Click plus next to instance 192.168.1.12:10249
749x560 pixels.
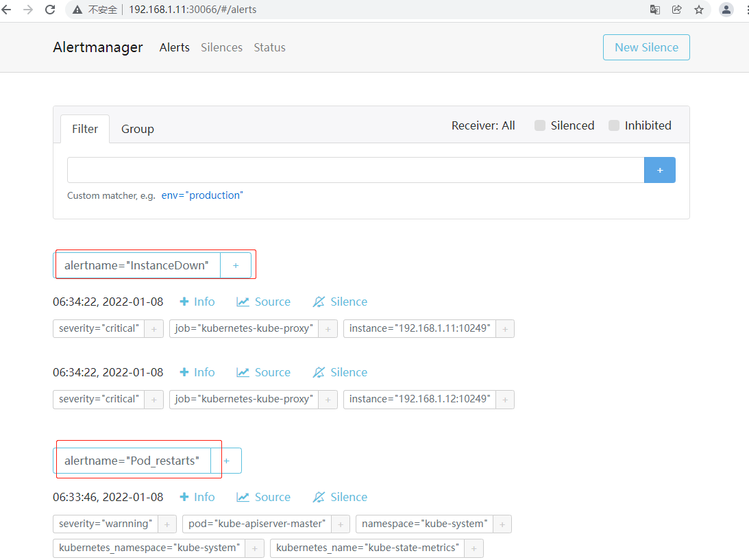[505, 400]
